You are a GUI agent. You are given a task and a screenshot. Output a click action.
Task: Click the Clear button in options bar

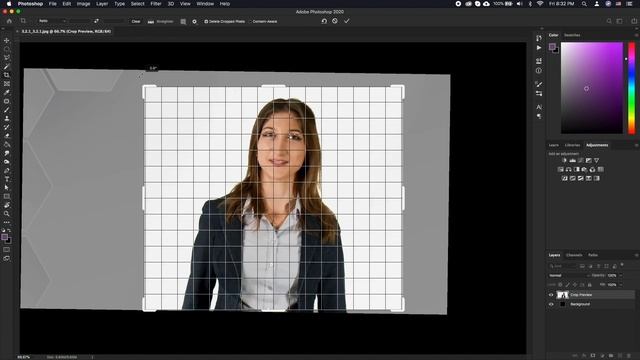click(136, 22)
